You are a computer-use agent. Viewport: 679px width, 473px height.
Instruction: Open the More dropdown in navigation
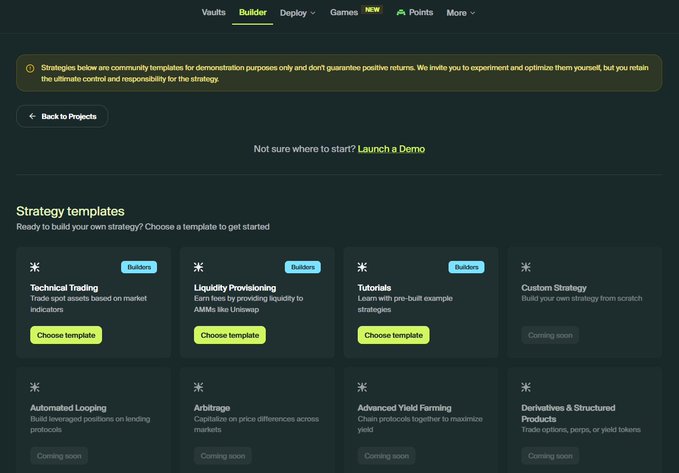pyautogui.click(x=460, y=13)
